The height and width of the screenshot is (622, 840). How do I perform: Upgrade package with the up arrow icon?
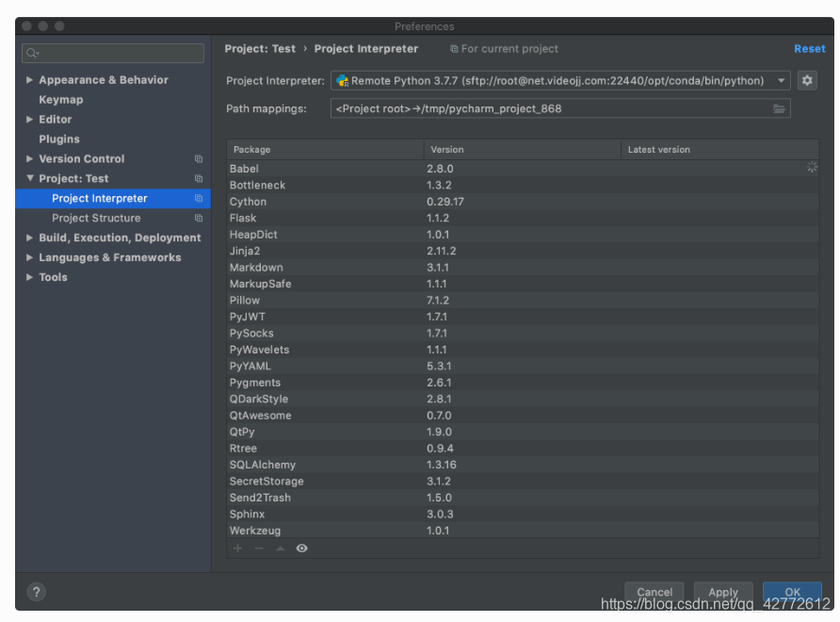(x=281, y=548)
